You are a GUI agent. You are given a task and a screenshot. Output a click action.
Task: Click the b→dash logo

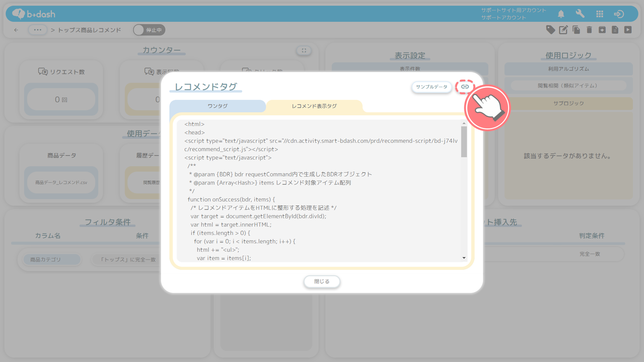click(34, 14)
